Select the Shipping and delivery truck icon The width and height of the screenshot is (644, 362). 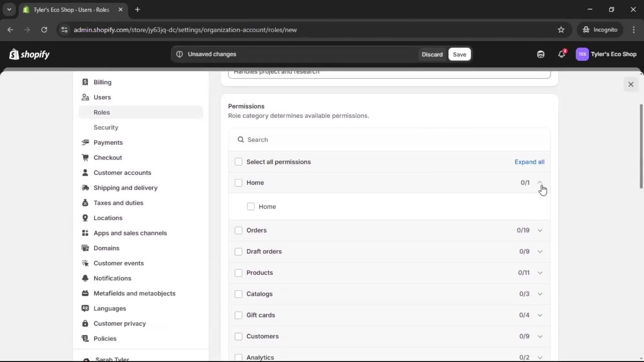pos(86,188)
